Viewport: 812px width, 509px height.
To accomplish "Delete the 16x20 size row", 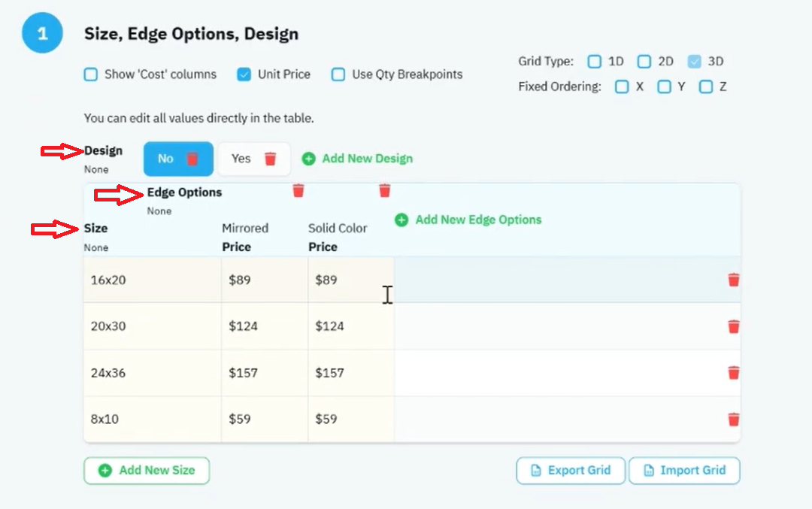I will tap(733, 280).
